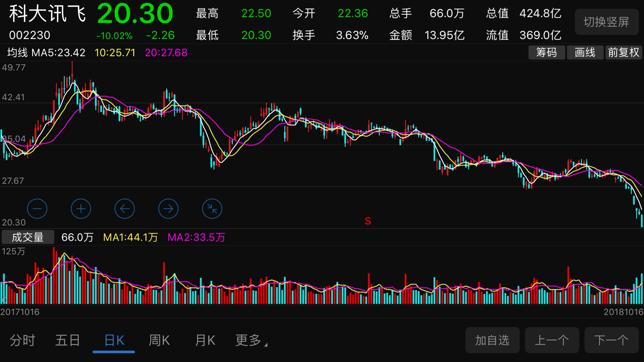Image resolution: width=644 pixels, height=362 pixels.
Task: Tap the magenta MA20 value 20:27.68
Action: pos(166,53)
